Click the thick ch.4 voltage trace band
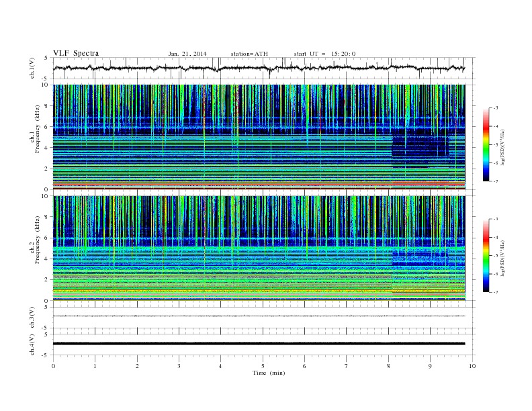This screenshot has width=532, height=411. coord(259,344)
